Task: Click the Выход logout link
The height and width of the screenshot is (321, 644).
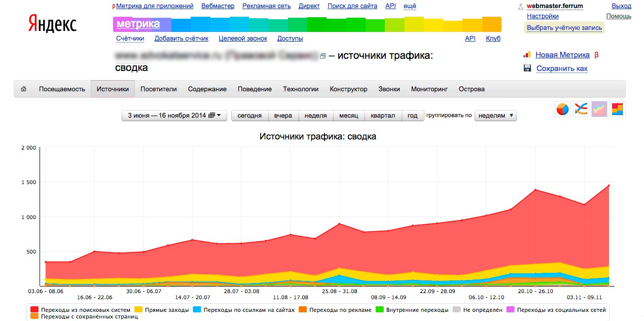Action: click(622, 6)
